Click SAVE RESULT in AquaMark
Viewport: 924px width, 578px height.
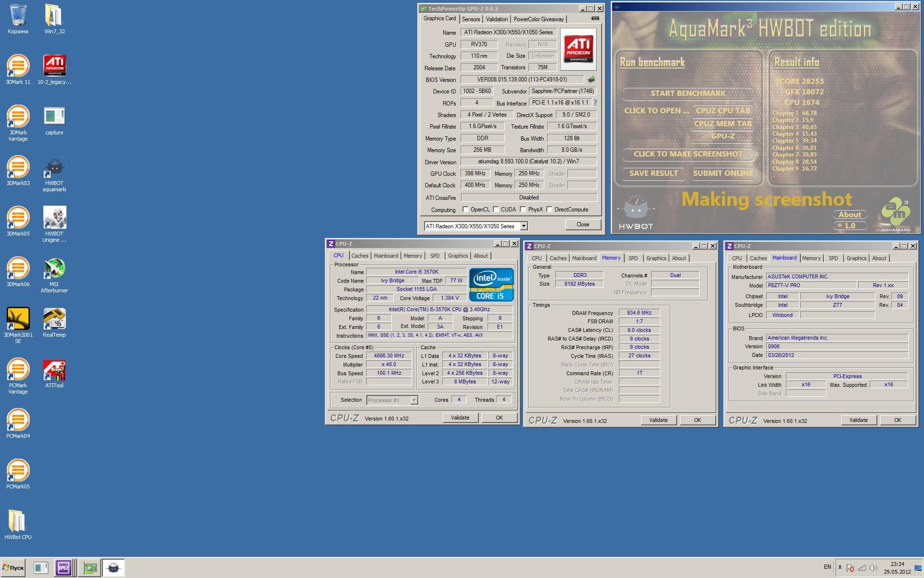click(x=654, y=173)
